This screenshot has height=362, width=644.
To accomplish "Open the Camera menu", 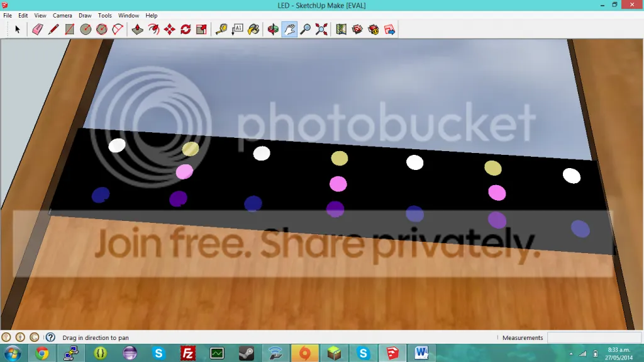I will pos(62,15).
